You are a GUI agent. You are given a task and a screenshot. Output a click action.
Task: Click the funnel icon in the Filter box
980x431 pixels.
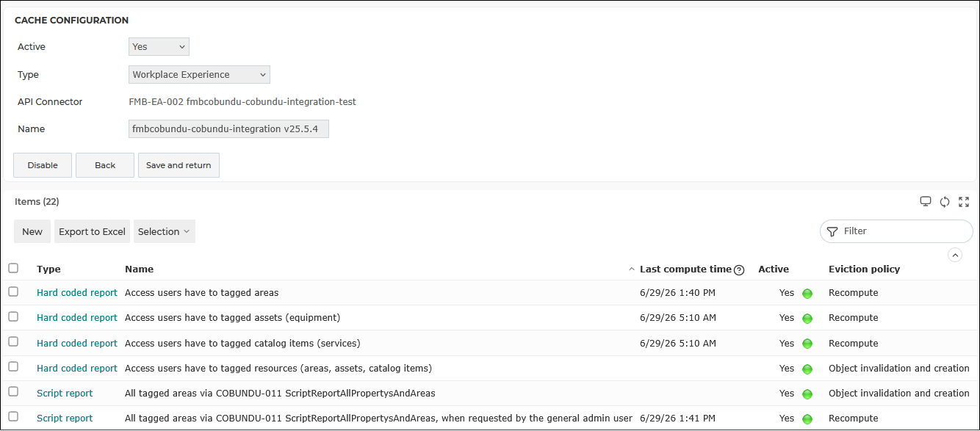[x=832, y=231]
